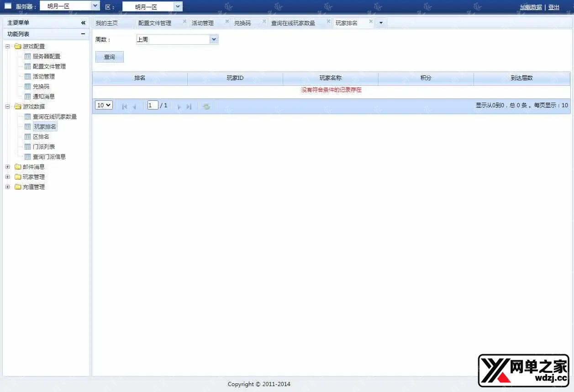Collapse the main menu sidebar with double-arrow icon

(x=83, y=23)
